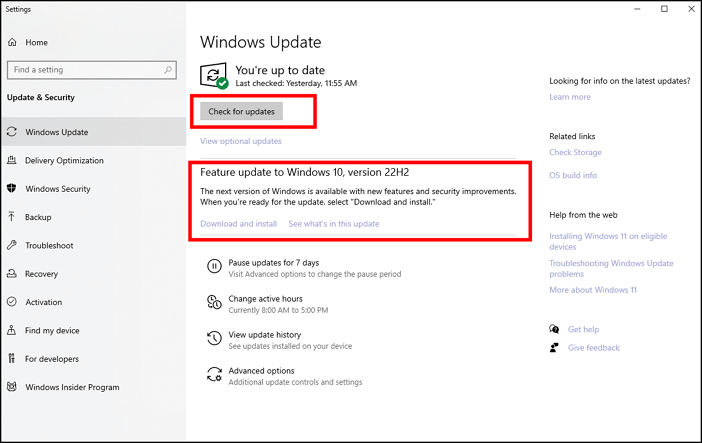The image size is (702, 443).
Task: Click the Recovery icon in sidebar
Action: [12, 273]
